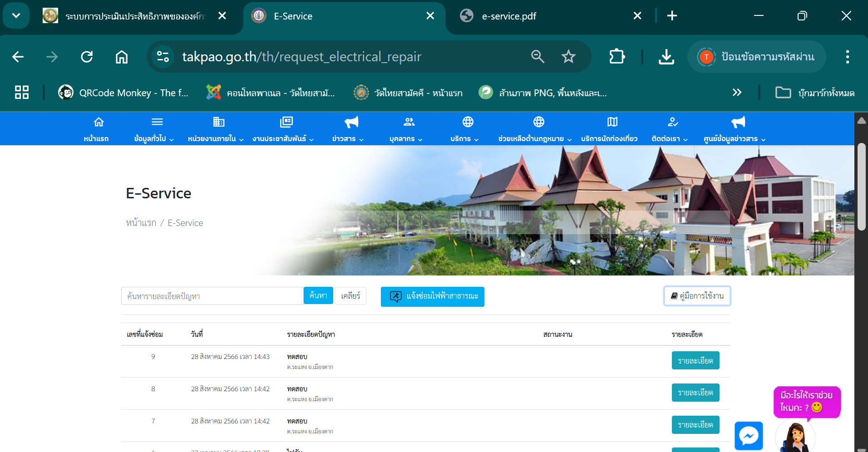
Task: Open the browser extensions puzzle icon
Action: 616,57
